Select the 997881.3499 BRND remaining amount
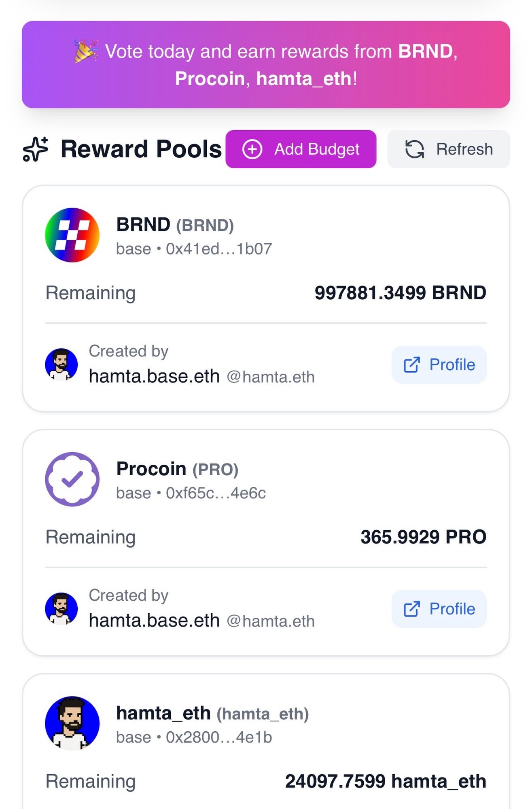The height and width of the screenshot is (809, 532). pyautogui.click(x=400, y=293)
